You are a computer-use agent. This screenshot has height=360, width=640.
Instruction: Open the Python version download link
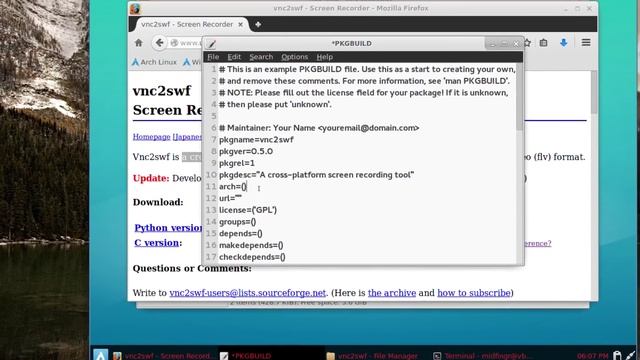pos(168,228)
